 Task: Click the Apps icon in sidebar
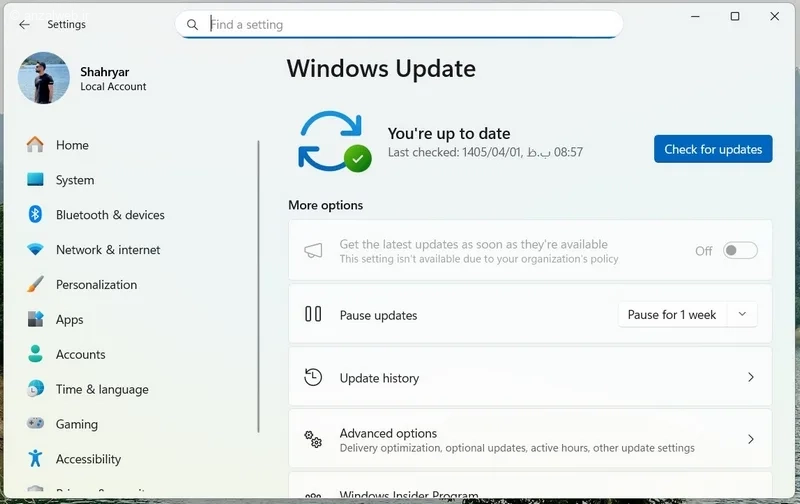[x=35, y=319]
